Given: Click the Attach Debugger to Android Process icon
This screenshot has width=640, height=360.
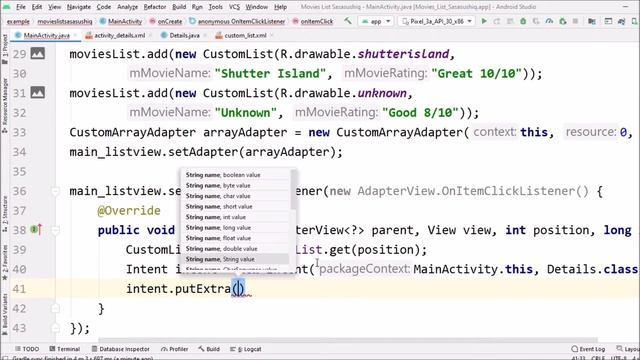Looking at the screenshot, I should pos(563,21).
